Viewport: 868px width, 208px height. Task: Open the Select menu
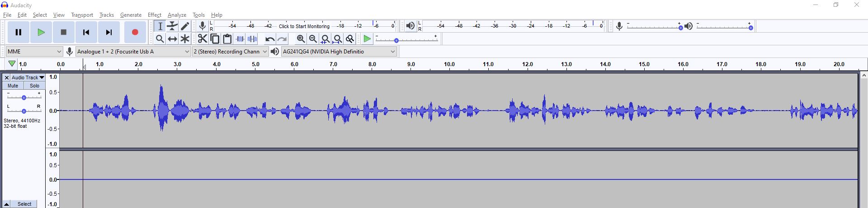40,15
